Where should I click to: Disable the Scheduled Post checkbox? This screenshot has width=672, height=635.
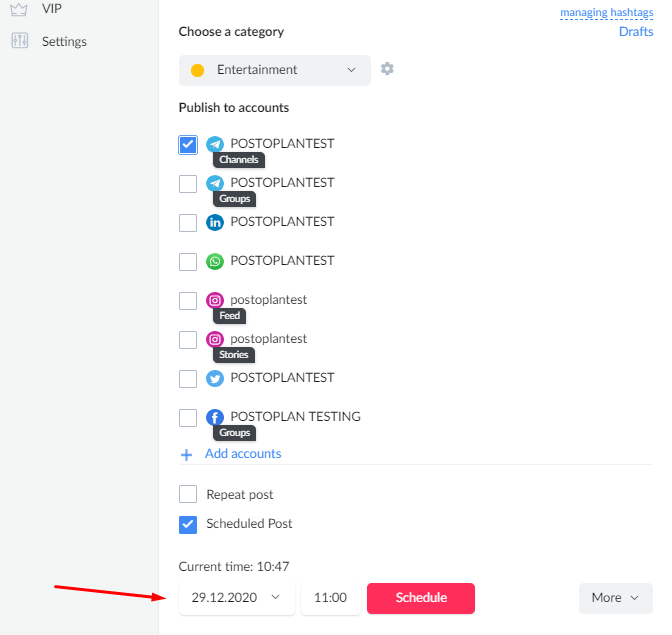(x=188, y=524)
